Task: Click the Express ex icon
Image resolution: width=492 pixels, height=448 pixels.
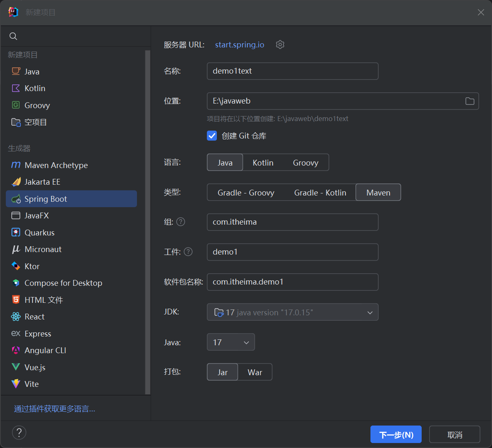Action: click(x=16, y=334)
